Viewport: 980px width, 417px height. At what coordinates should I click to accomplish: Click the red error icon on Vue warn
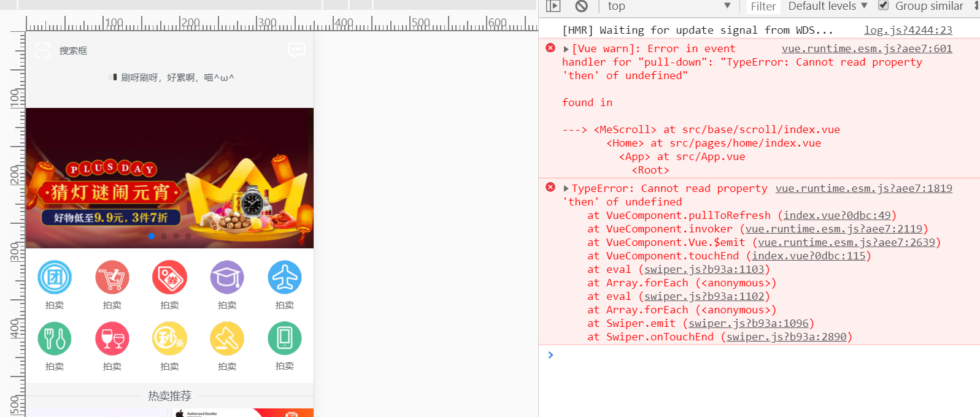[550, 48]
